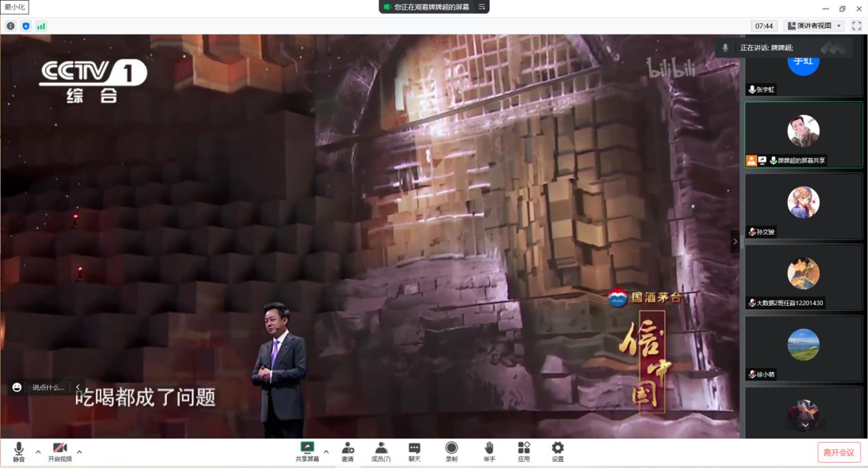
Task: Turn on camera with 开启视频
Action: (x=60, y=452)
